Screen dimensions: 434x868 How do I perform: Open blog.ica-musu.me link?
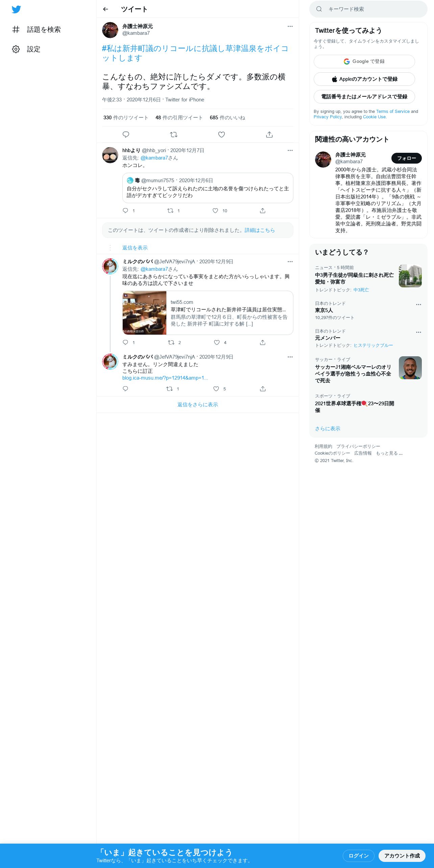(x=165, y=378)
